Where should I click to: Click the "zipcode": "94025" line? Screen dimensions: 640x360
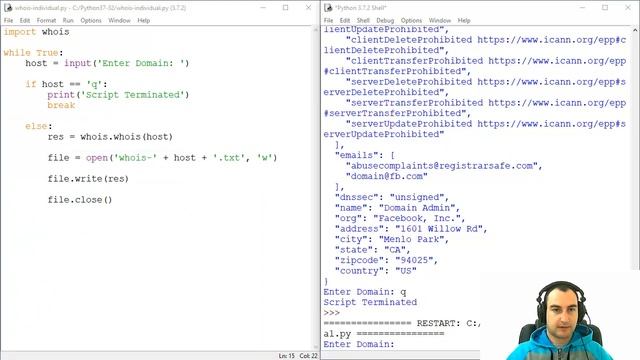coord(387,260)
